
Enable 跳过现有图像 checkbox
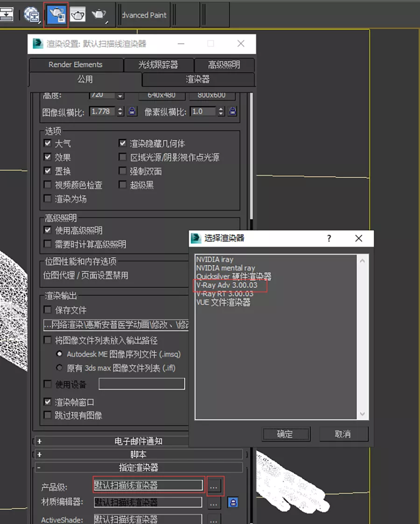click(x=48, y=415)
